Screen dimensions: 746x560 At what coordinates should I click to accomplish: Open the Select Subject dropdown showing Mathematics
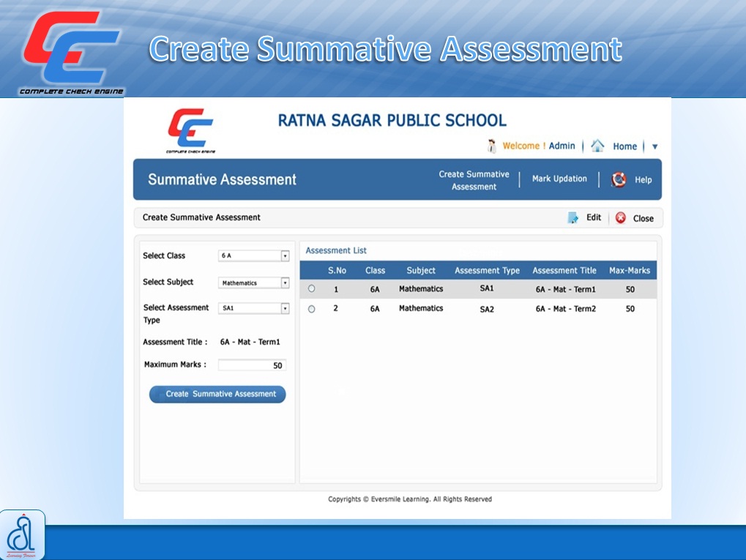click(253, 283)
